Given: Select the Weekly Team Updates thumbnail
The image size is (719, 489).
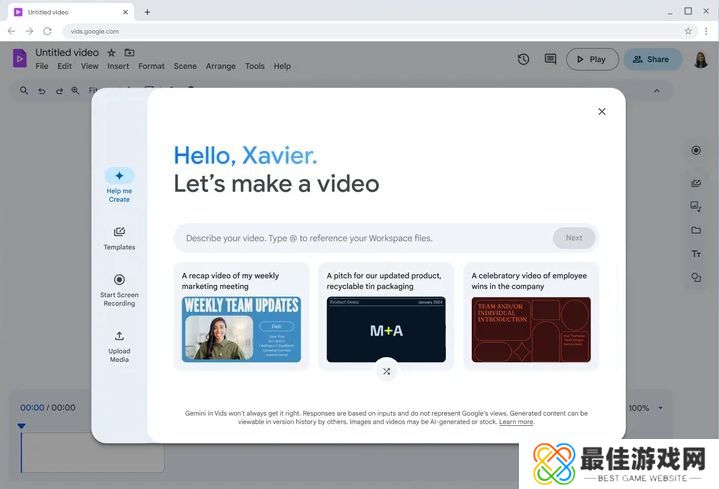Looking at the screenshot, I should (x=241, y=329).
